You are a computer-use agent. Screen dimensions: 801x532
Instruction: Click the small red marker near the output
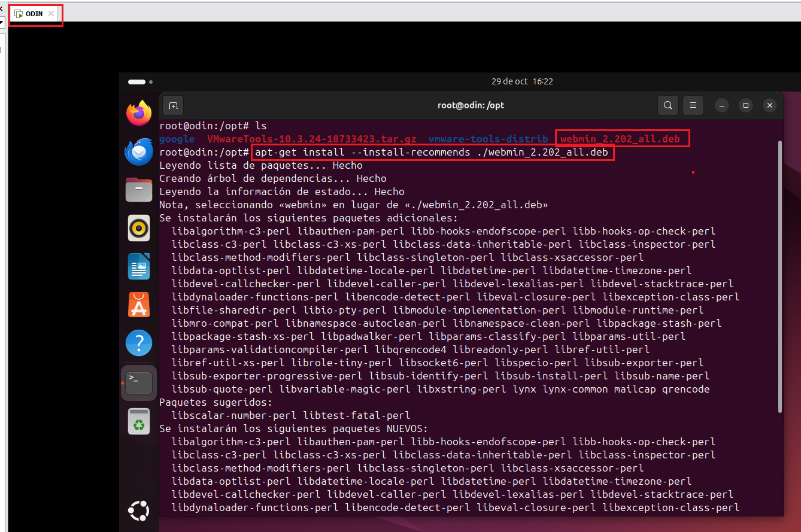pos(693,172)
